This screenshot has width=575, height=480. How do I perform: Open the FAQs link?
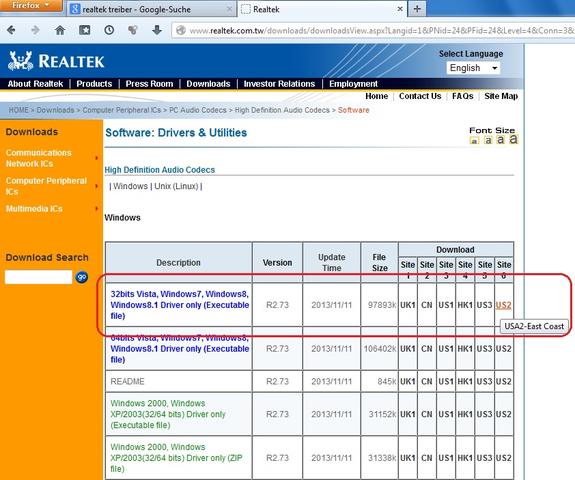tap(462, 96)
